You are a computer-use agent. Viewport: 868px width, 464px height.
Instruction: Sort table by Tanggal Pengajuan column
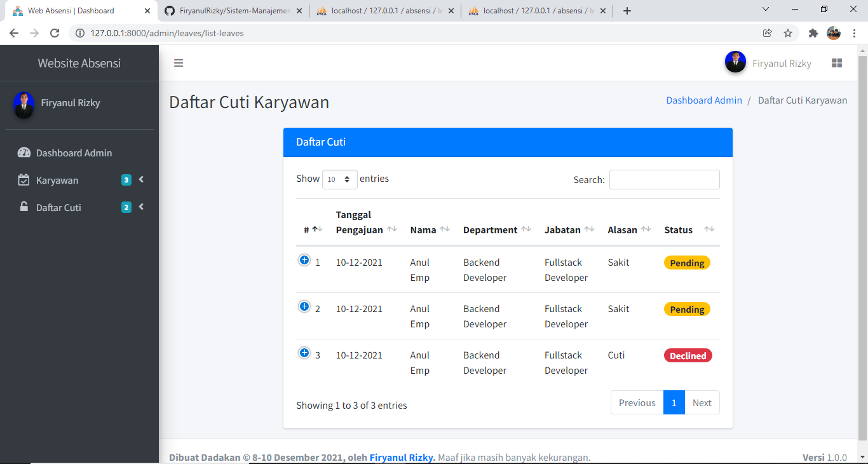(364, 222)
